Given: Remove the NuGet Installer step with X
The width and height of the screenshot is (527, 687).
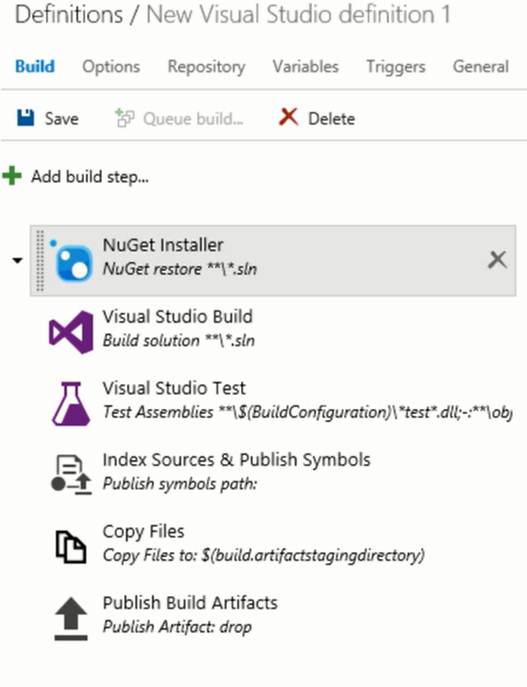Looking at the screenshot, I should pyautogui.click(x=497, y=260).
